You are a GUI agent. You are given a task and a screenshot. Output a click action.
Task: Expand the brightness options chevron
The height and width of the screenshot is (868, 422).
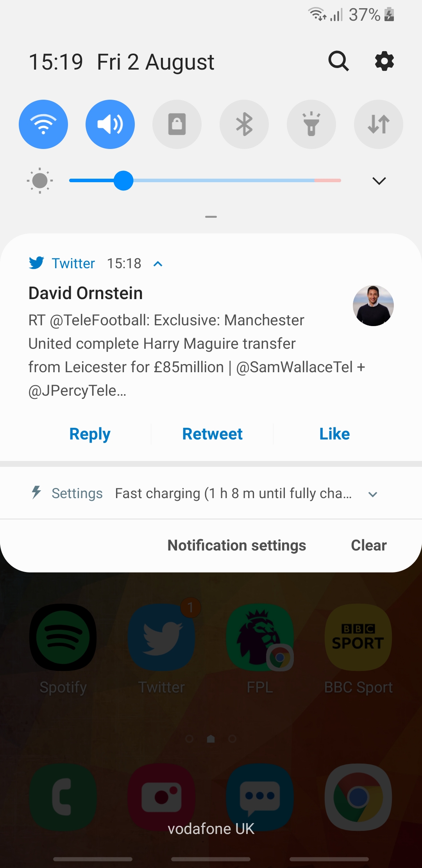point(379,181)
